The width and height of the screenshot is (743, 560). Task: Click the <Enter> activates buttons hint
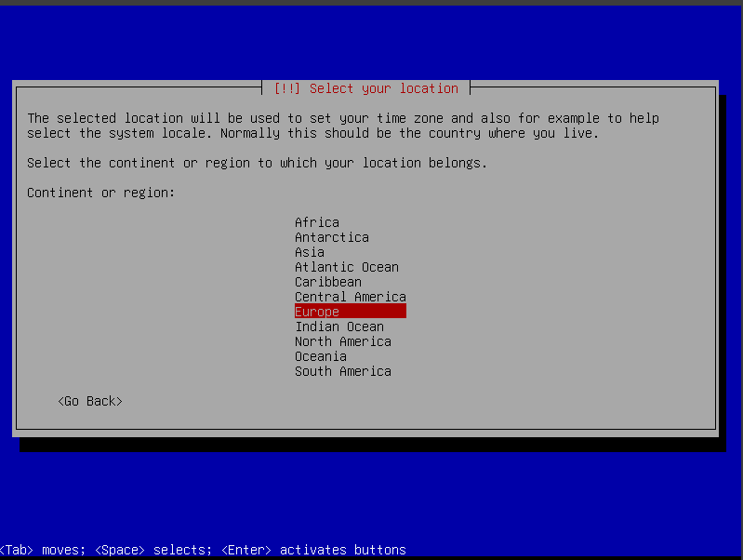(312, 550)
